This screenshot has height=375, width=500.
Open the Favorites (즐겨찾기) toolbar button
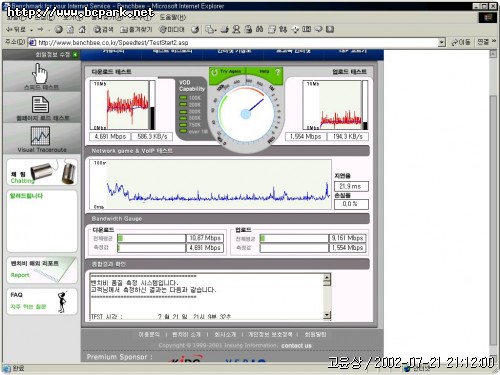coord(136,29)
